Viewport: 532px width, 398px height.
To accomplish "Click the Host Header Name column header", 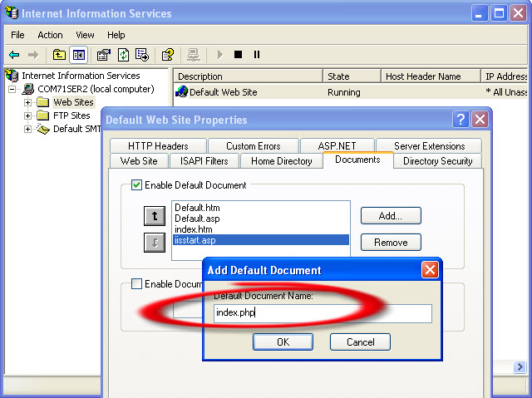I will 431,76.
